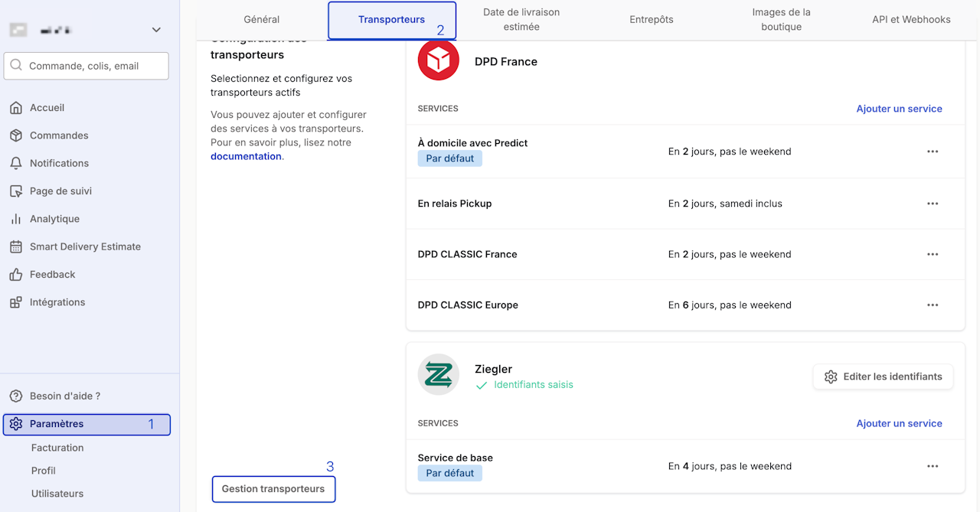Click the DPD France logo
The height and width of the screenshot is (512, 980).
click(x=439, y=60)
